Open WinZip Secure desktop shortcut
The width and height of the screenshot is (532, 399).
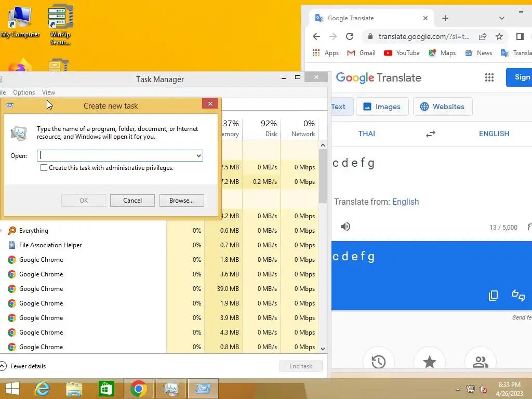pyautogui.click(x=60, y=24)
